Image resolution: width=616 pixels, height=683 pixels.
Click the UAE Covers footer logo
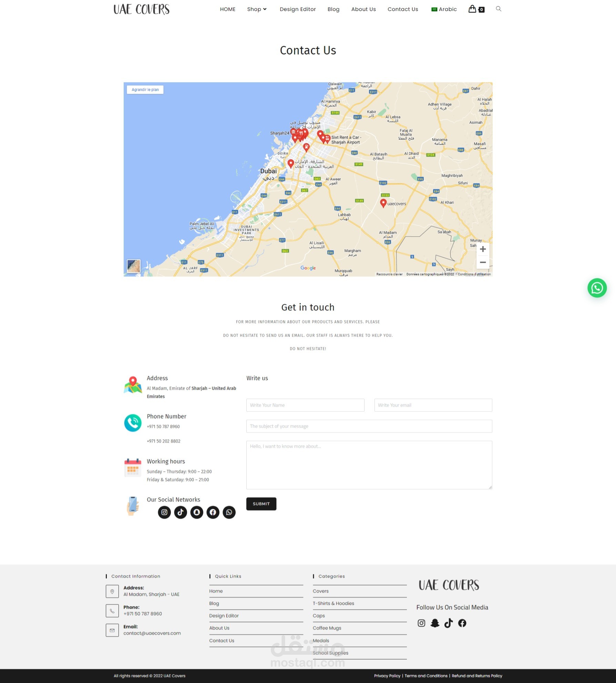[449, 585]
